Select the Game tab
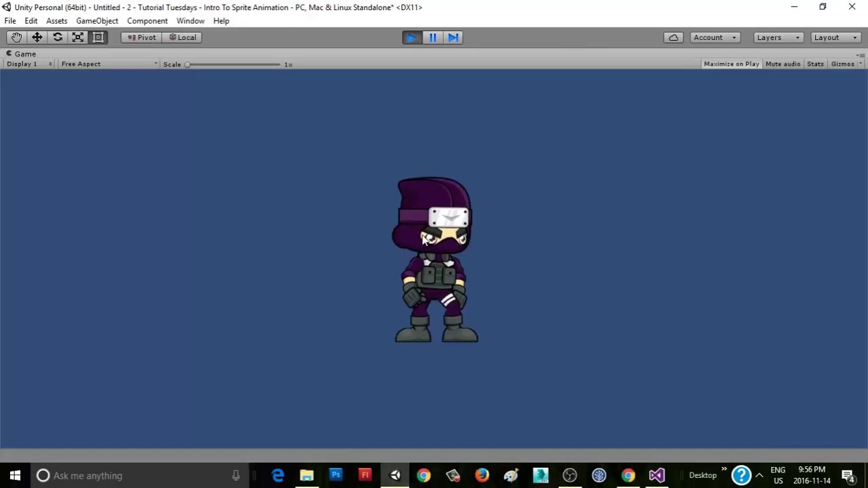Screen dimensions: 868x488 pyautogui.click(x=21, y=54)
